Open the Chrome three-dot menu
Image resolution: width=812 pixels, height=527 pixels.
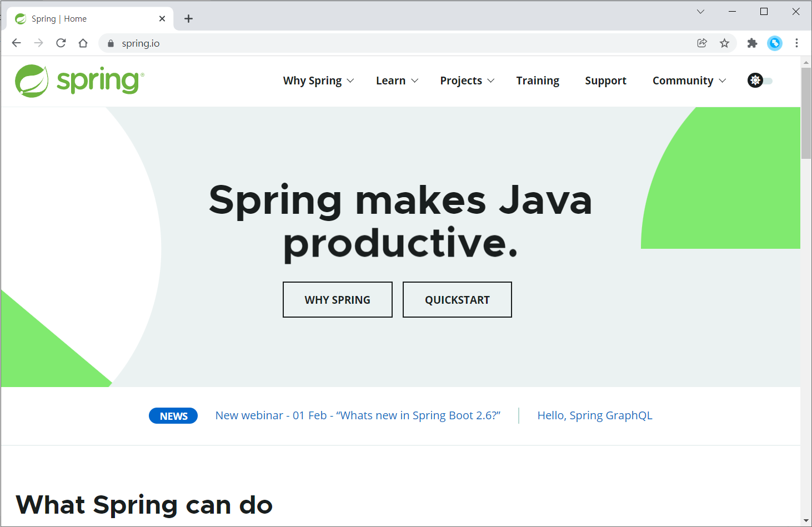[796, 43]
